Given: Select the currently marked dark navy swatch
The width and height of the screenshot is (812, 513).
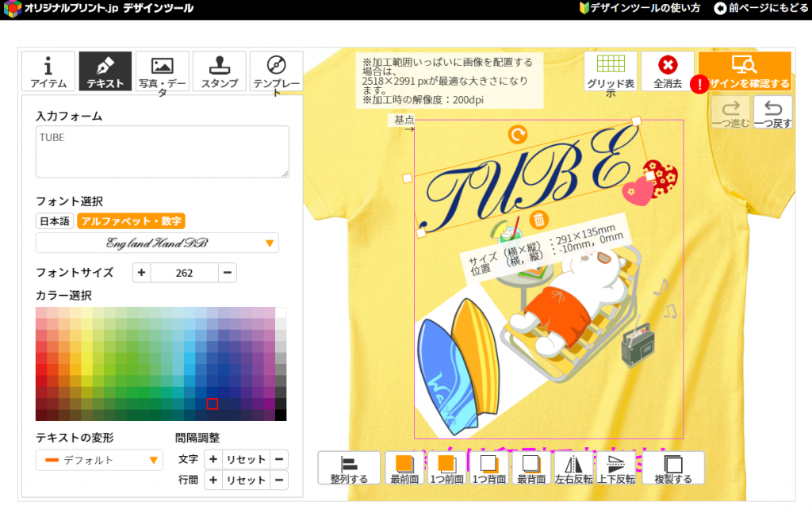Looking at the screenshot, I should (213, 404).
